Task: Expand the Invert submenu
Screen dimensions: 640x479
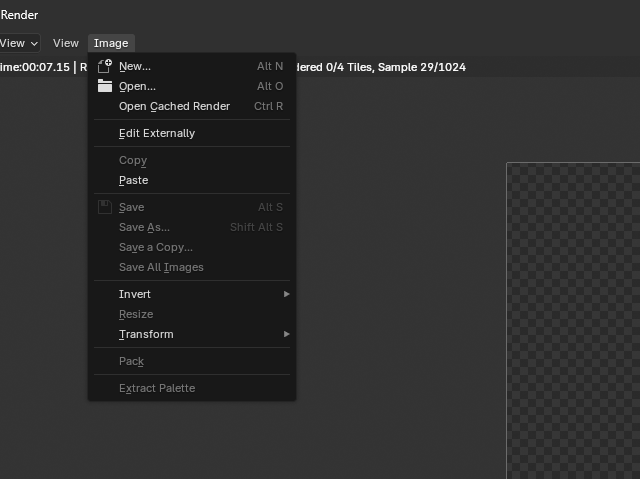Action: (192, 294)
